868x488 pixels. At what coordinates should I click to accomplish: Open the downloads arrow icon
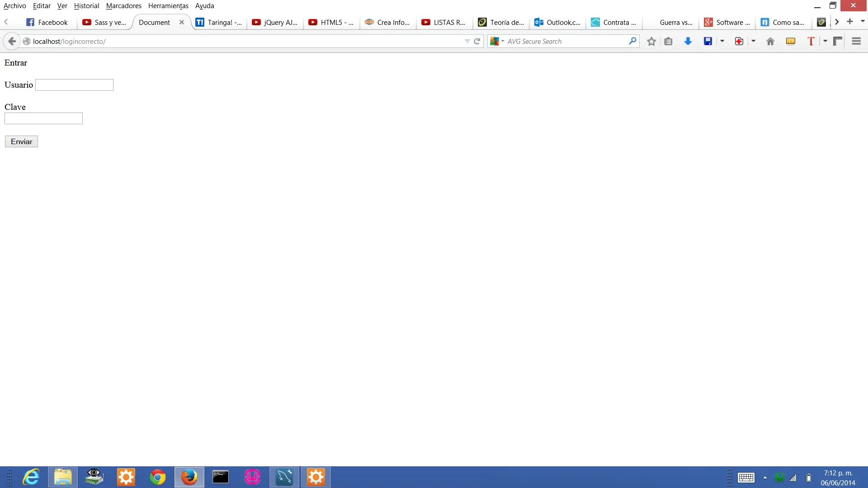pos(688,41)
